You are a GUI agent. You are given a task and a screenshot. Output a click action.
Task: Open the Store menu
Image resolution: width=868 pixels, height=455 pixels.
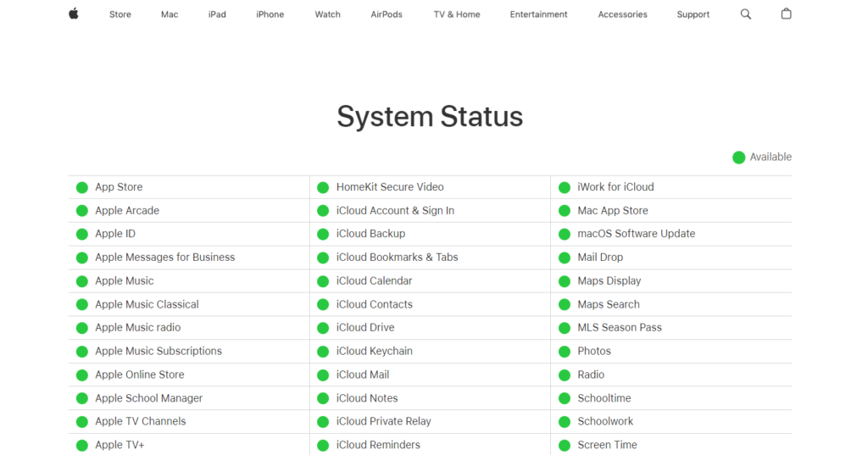coord(120,14)
